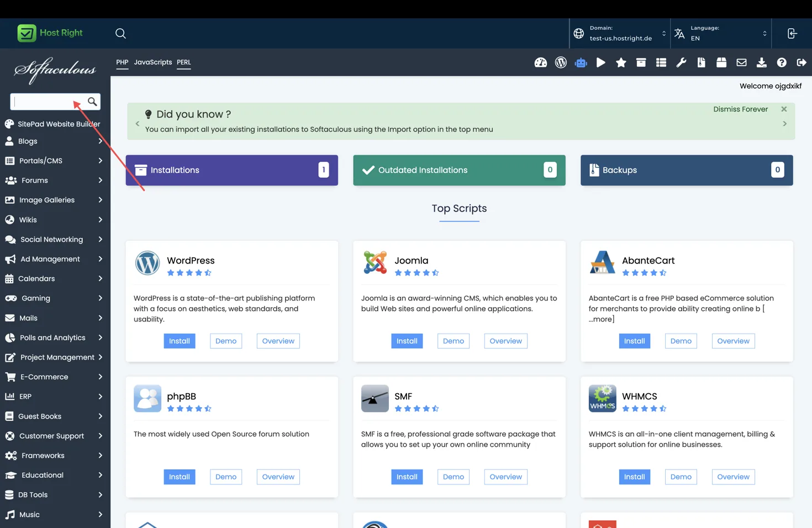Expand AbanteCart description more link
This screenshot has height=528, width=812.
point(602,319)
